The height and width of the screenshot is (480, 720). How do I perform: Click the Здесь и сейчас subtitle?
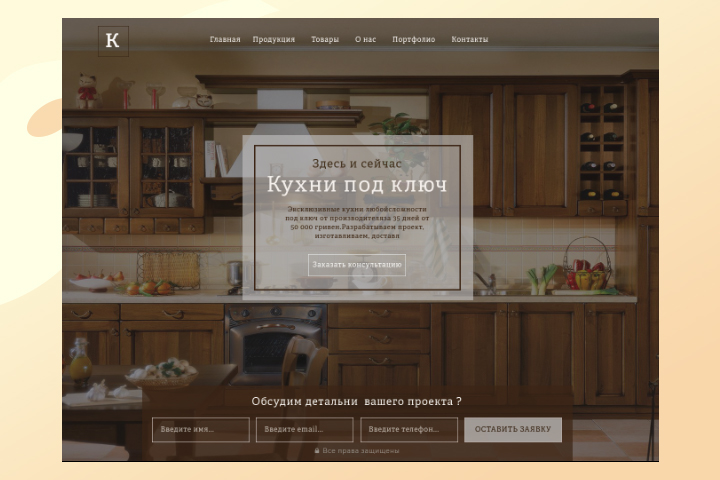click(357, 164)
